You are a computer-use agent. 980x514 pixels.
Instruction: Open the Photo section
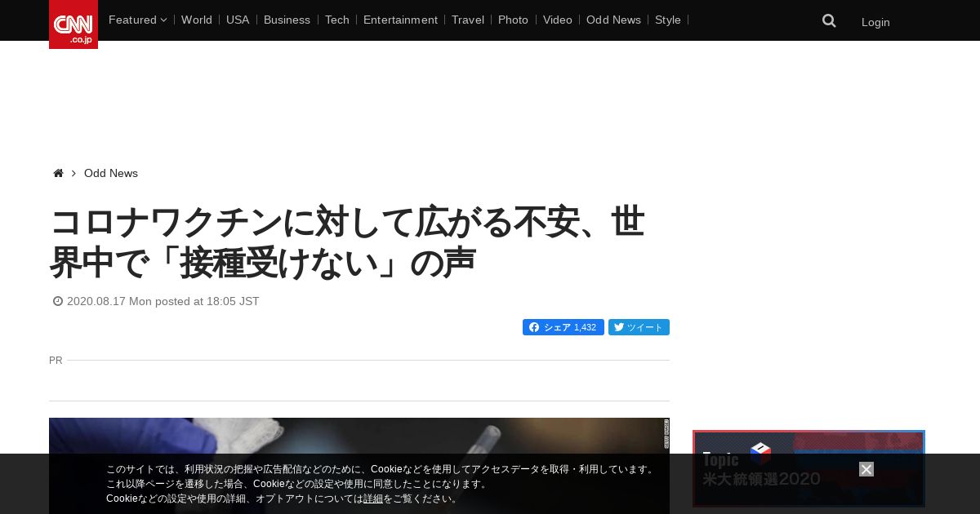click(513, 20)
